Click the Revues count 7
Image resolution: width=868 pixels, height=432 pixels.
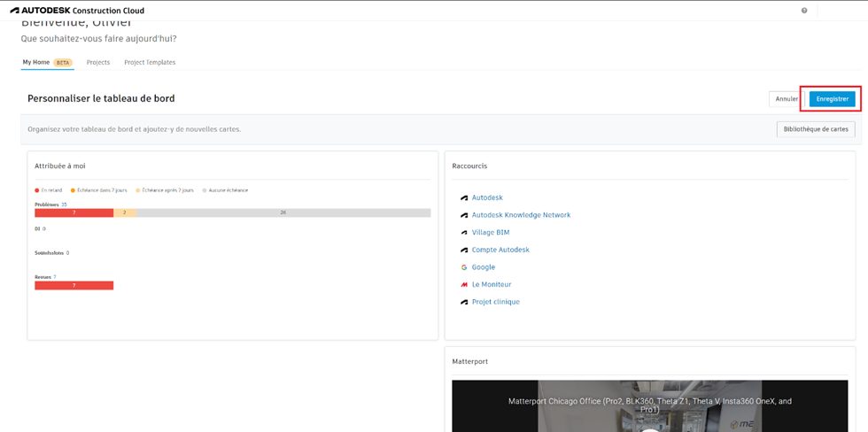(x=54, y=277)
